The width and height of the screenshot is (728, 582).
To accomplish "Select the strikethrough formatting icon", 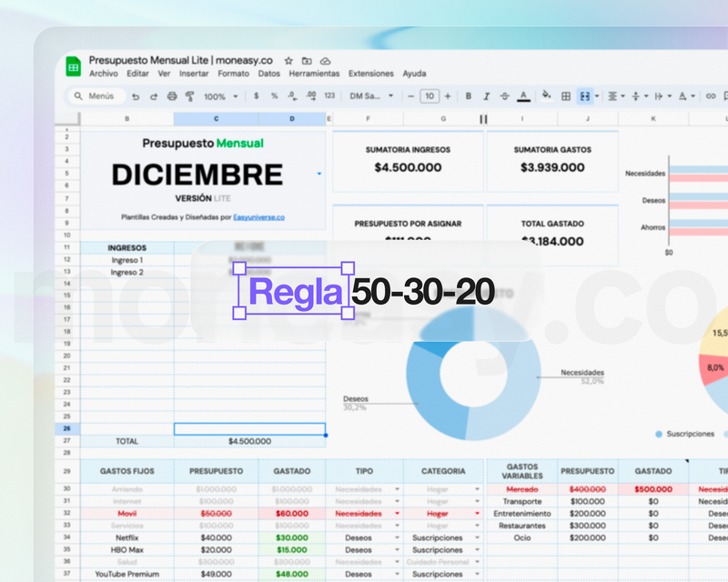I will coord(504,96).
